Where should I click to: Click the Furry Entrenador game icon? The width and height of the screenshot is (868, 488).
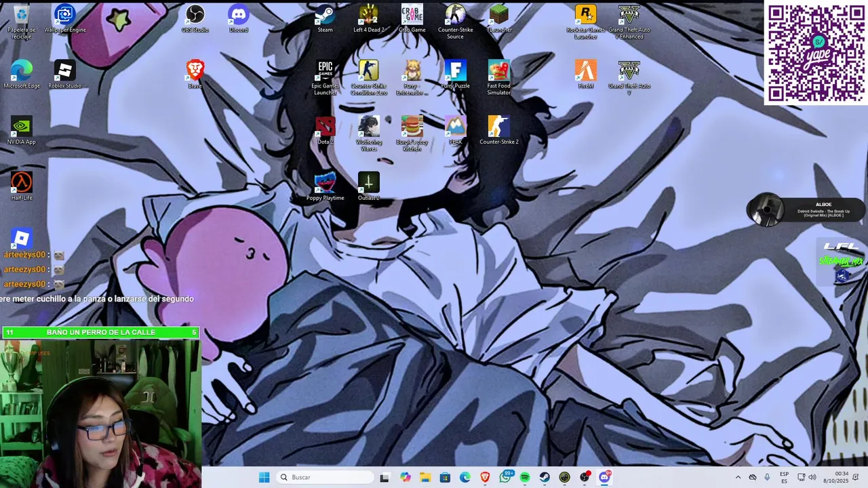[412, 78]
